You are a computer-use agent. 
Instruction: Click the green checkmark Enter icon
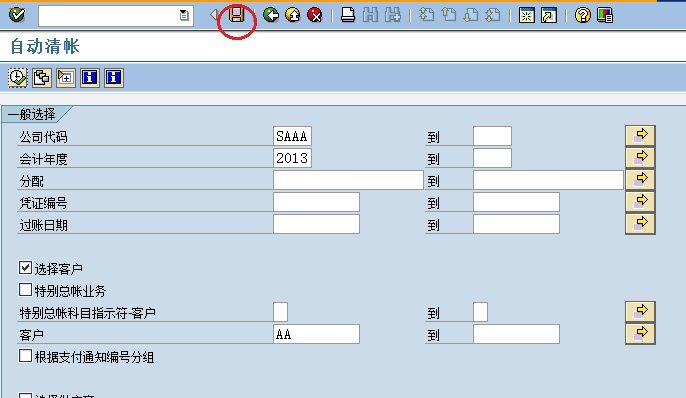click(17, 15)
